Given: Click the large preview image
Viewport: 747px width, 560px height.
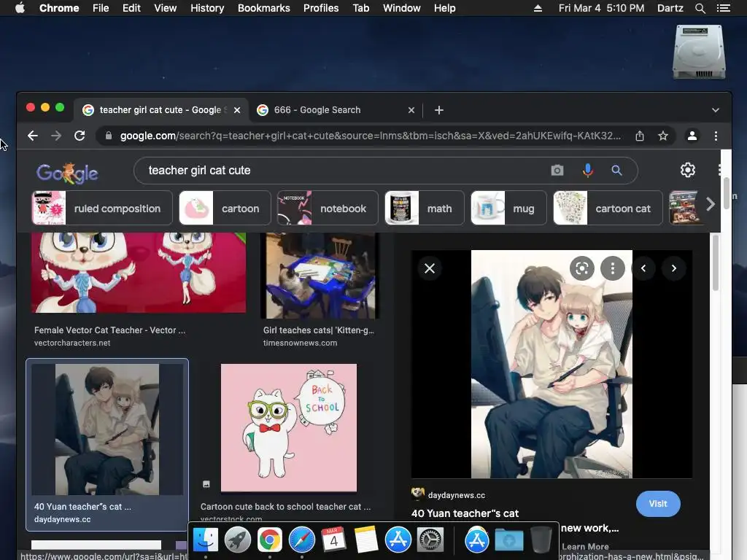Looking at the screenshot, I should click(551, 365).
